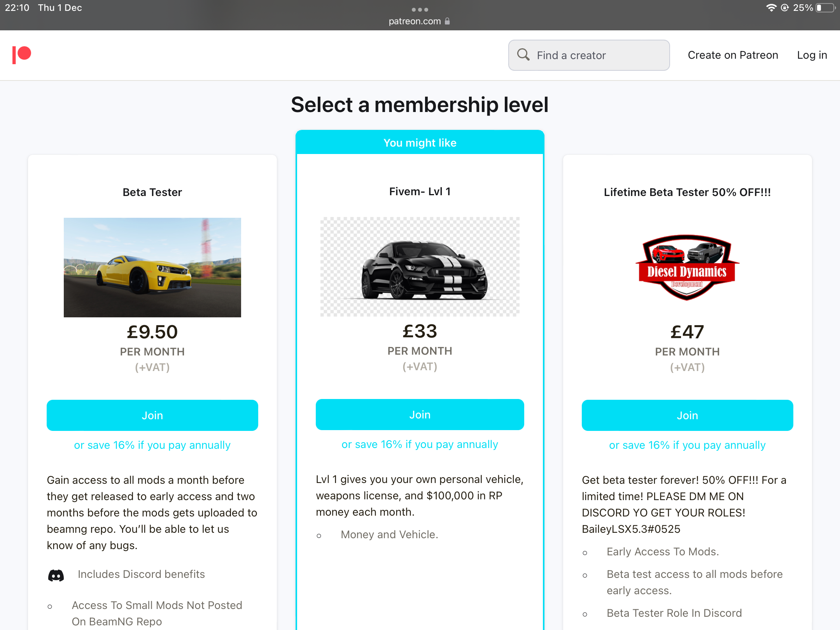The width and height of the screenshot is (840, 630).
Task: Choose annual savings for Beta Tester
Action: 152,445
